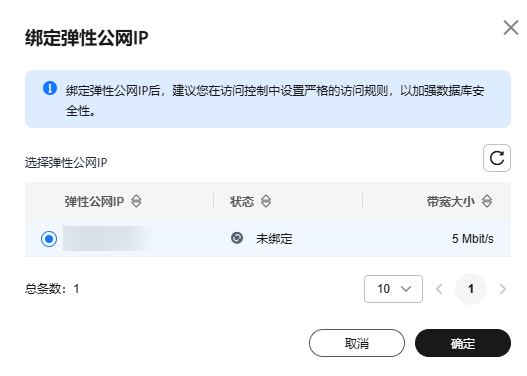Click the 取消 button
Image resolution: width=527 pixels, height=376 pixels.
pos(357,343)
